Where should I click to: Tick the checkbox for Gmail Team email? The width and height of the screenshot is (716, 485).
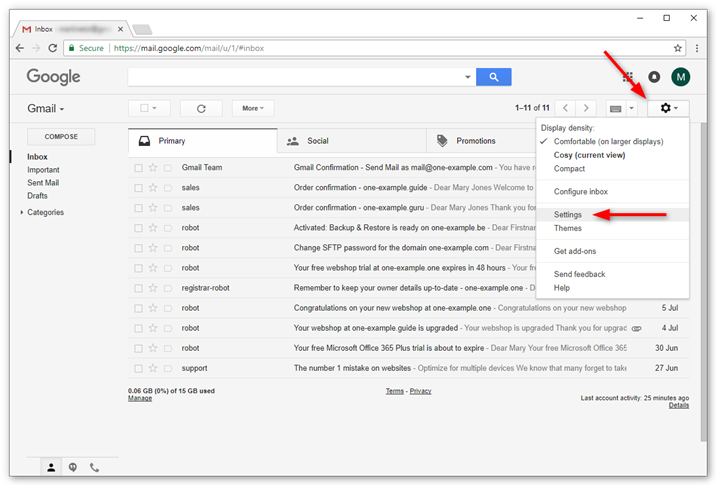point(138,168)
